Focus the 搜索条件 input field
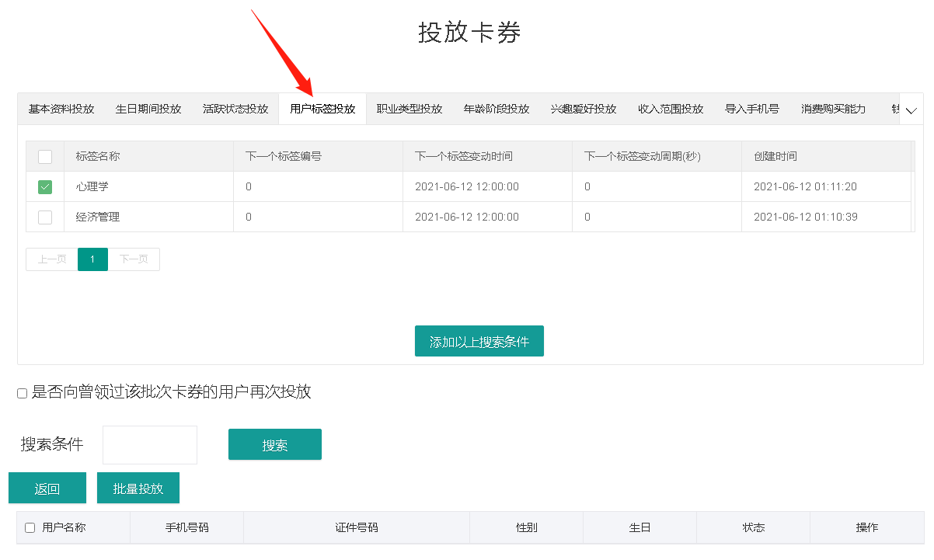Image resolution: width=934 pixels, height=560 pixels. point(150,445)
